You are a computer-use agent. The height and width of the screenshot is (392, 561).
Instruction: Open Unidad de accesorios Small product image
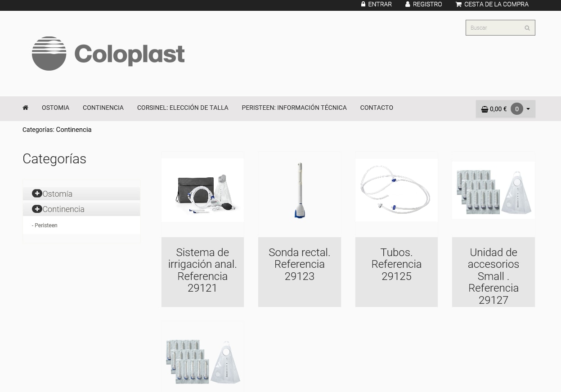click(x=494, y=190)
